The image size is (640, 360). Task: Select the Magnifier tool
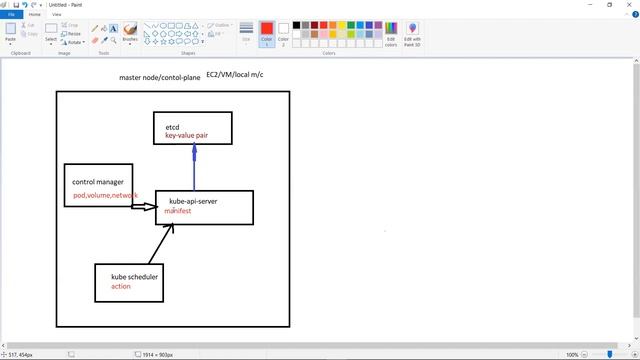[x=113, y=40]
